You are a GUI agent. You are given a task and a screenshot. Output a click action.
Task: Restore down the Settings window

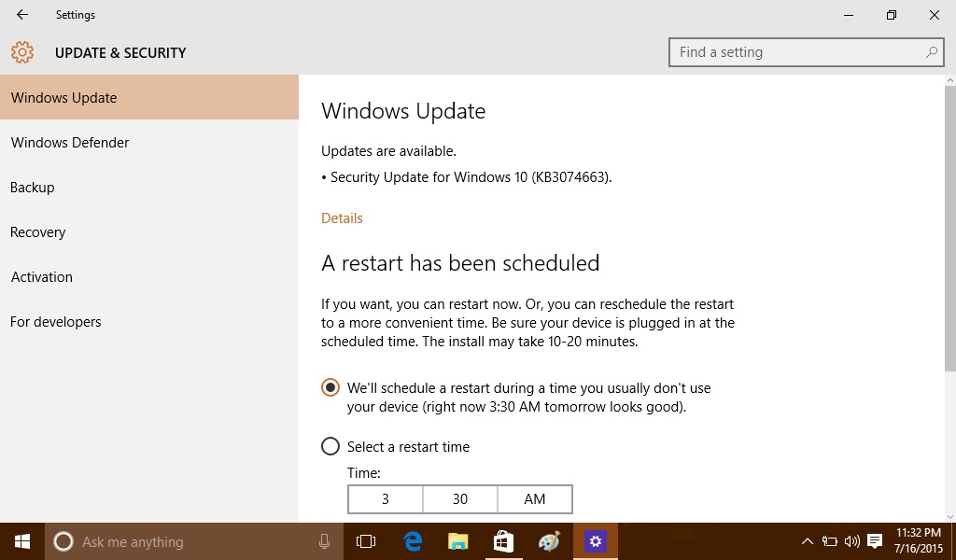point(892,15)
